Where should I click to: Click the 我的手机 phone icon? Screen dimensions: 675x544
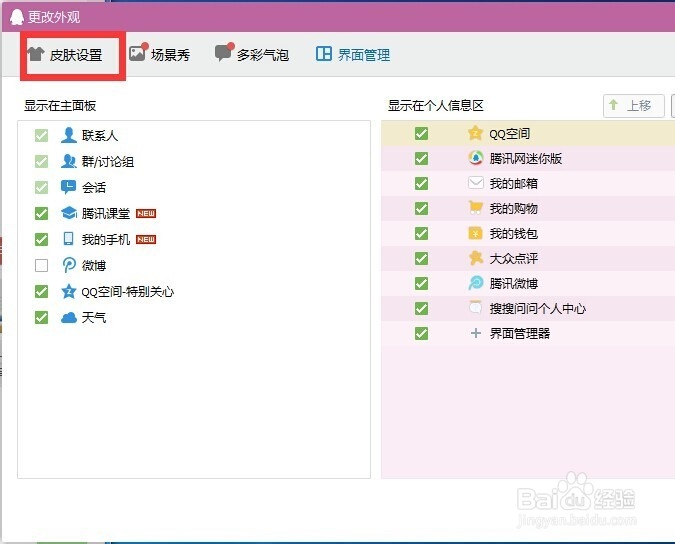(x=68, y=239)
